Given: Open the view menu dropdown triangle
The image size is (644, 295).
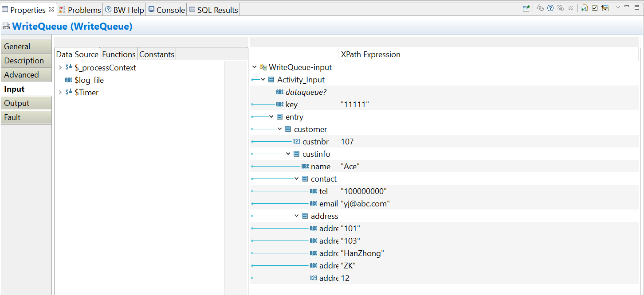Looking at the screenshot, I should 617,7.
